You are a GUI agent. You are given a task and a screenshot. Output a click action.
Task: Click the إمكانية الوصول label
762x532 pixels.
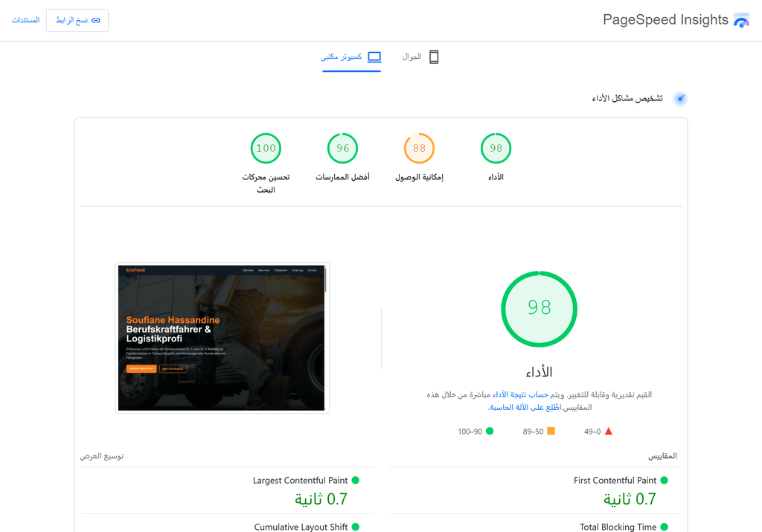419,177
